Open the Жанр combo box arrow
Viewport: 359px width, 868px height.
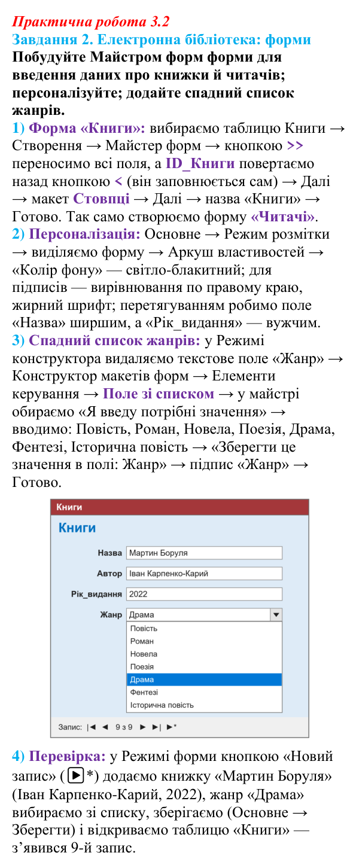coord(276,614)
